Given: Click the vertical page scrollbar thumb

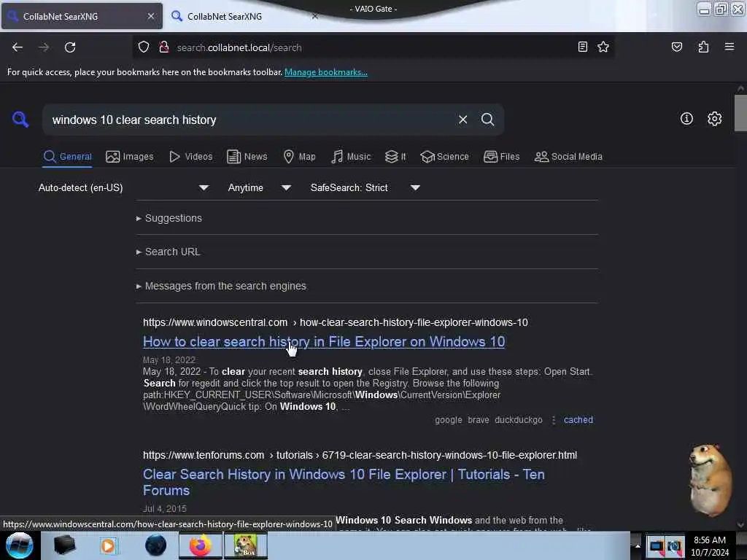Looking at the screenshot, I should click(x=740, y=113).
